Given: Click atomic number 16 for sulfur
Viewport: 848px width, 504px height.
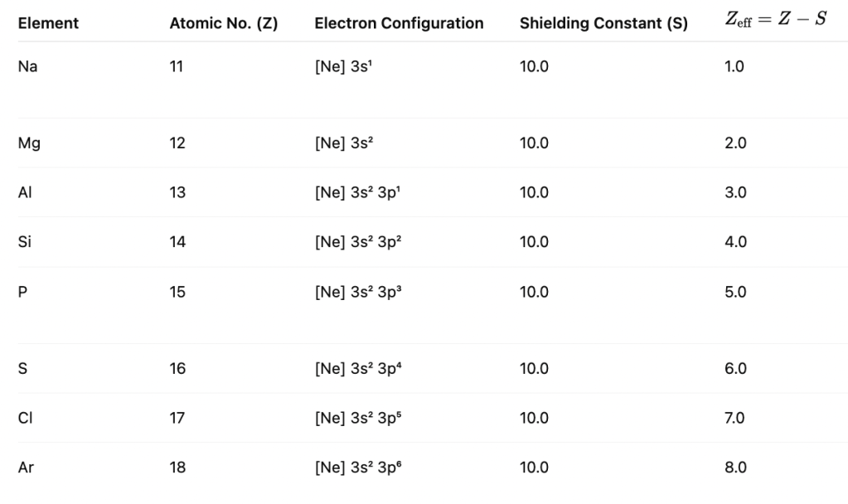Looking at the screenshot, I should (177, 368).
